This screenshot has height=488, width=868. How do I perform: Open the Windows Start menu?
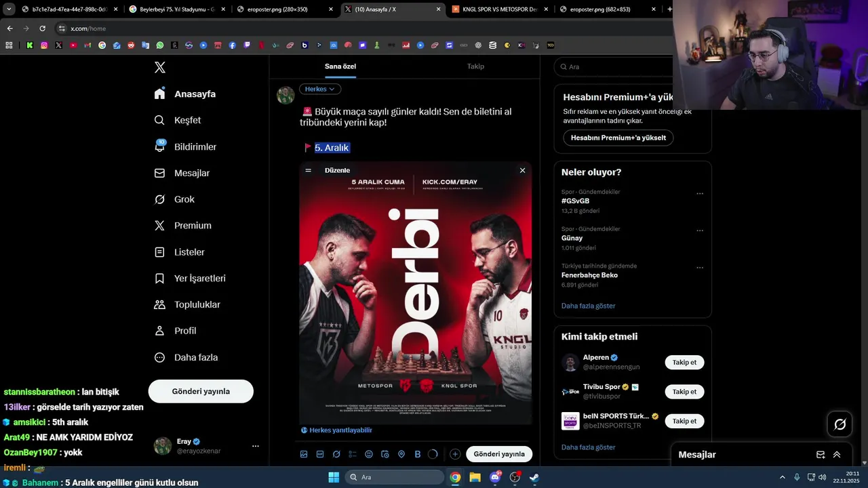click(x=333, y=477)
